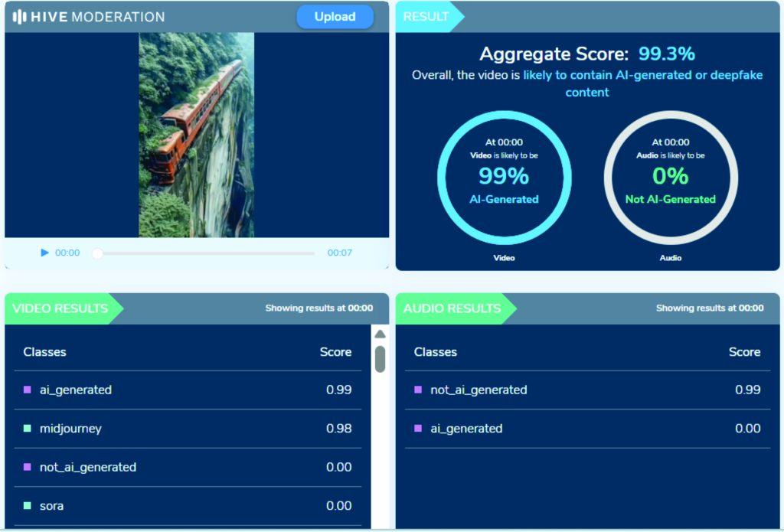Click the 0.99 score for audio not_ai_generated
784x532 pixels.
747,390
